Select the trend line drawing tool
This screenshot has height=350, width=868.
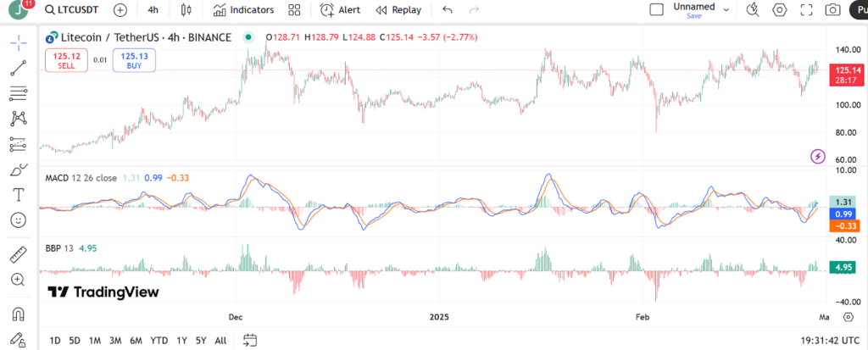[x=19, y=68]
